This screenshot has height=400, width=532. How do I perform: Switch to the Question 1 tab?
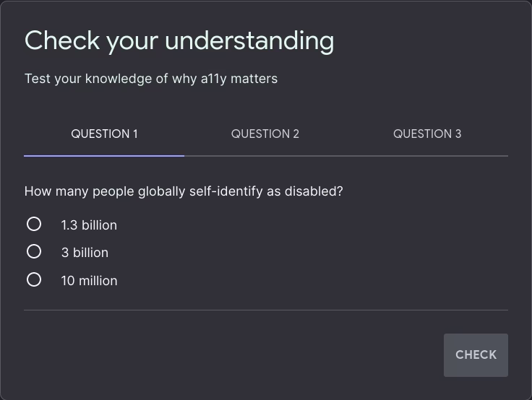(104, 134)
